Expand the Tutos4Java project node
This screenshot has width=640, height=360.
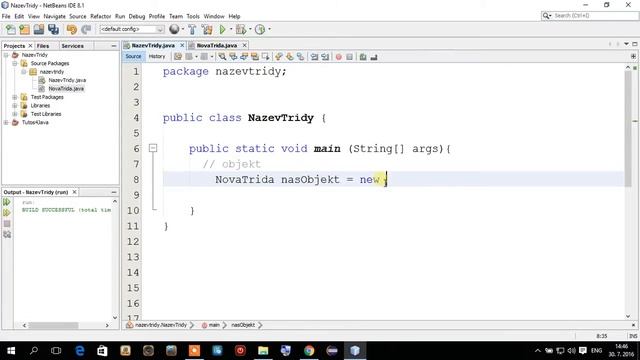[x=6, y=122]
